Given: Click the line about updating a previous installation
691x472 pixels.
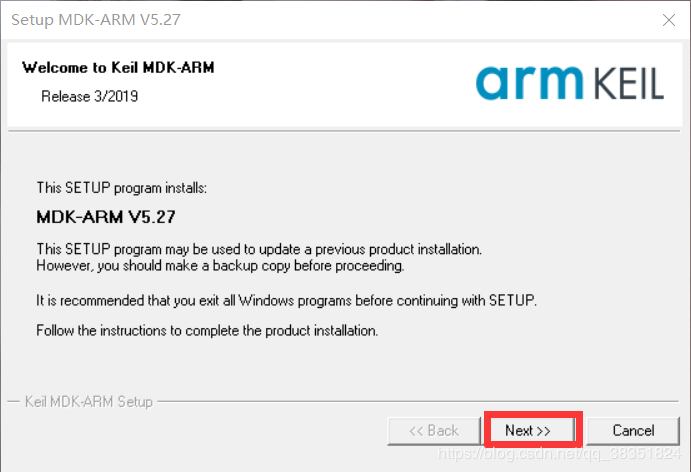Looking at the screenshot, I should coord(259,248).
